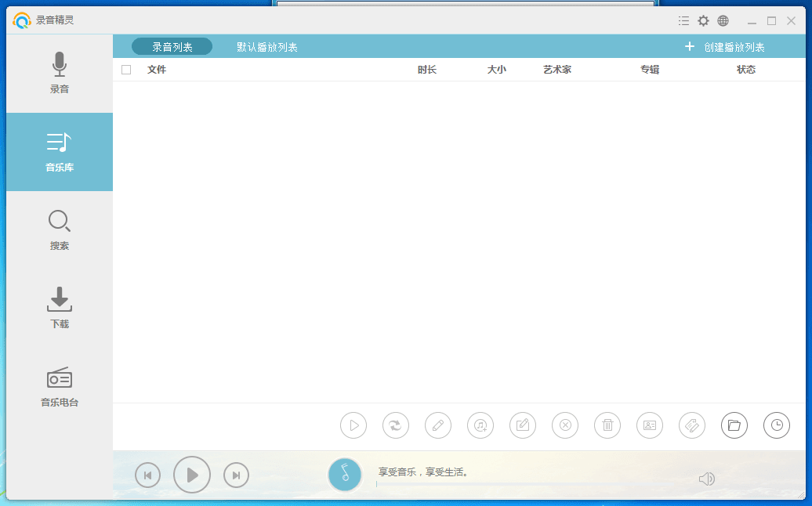Click the 录音精灵 app logo
This screenshot has height=506, width=812.
(22, 20)
